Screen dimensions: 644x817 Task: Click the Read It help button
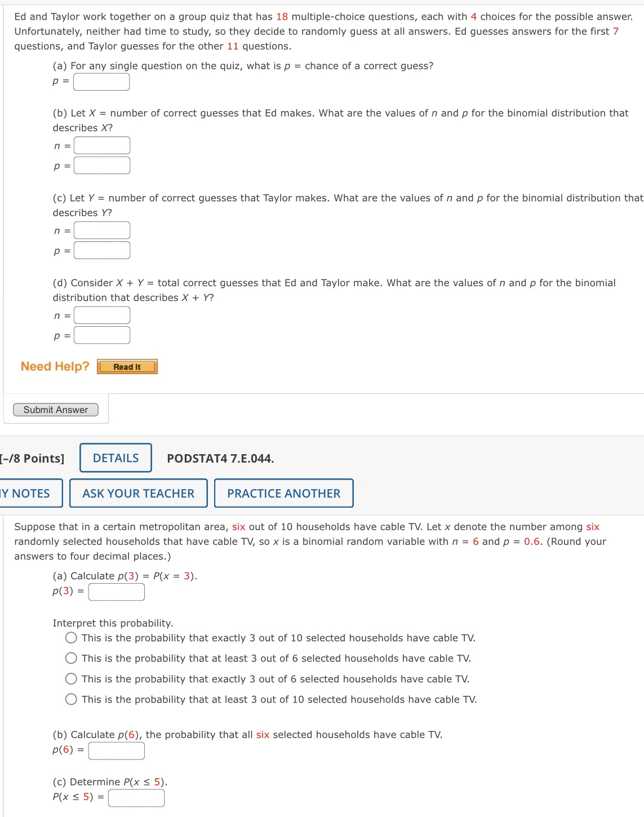click(127, 366)
